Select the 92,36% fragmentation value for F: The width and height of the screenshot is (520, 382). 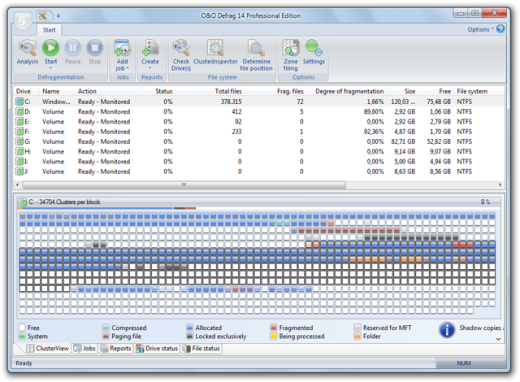point(373,132)
